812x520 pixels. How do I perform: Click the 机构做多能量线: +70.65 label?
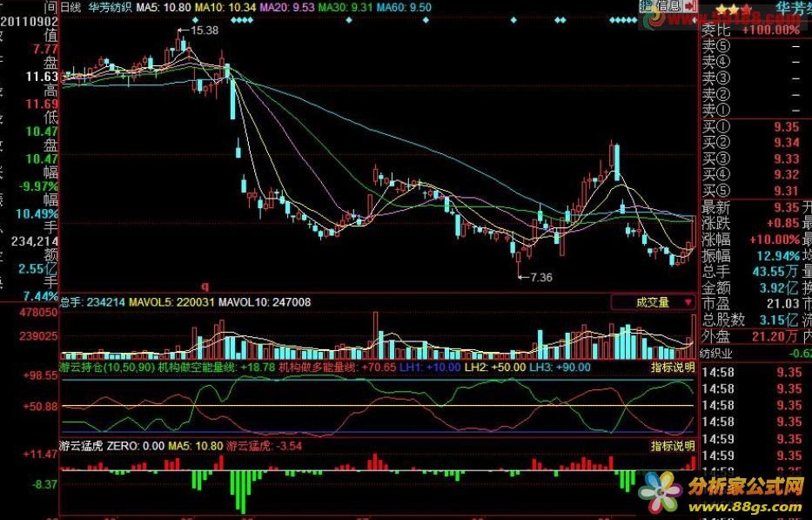[338, 368]
